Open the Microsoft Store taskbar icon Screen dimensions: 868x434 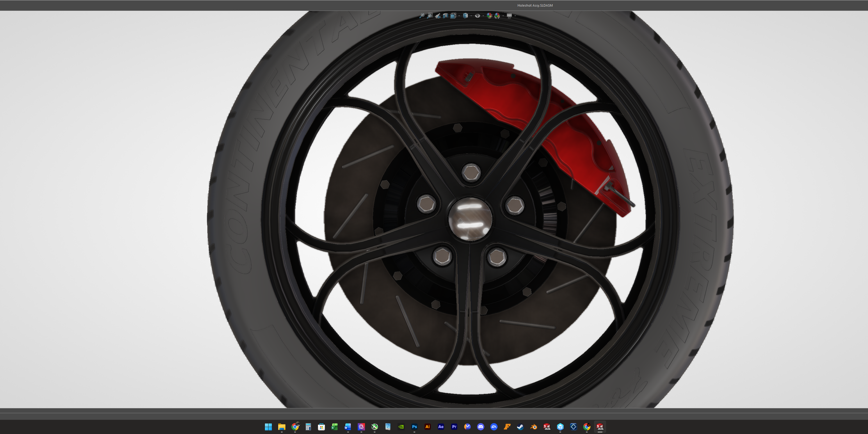pyautogui.click(x=322, y=427)
